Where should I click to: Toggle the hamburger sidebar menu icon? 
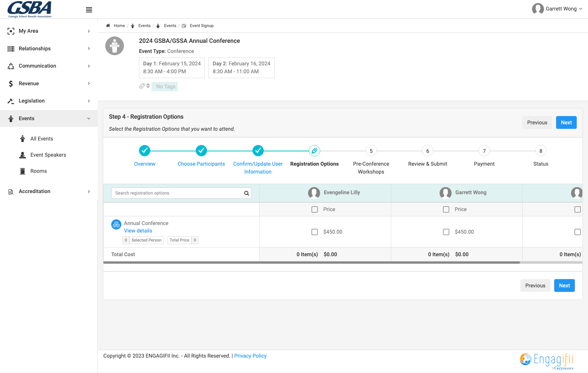click(x=89, y=10)
